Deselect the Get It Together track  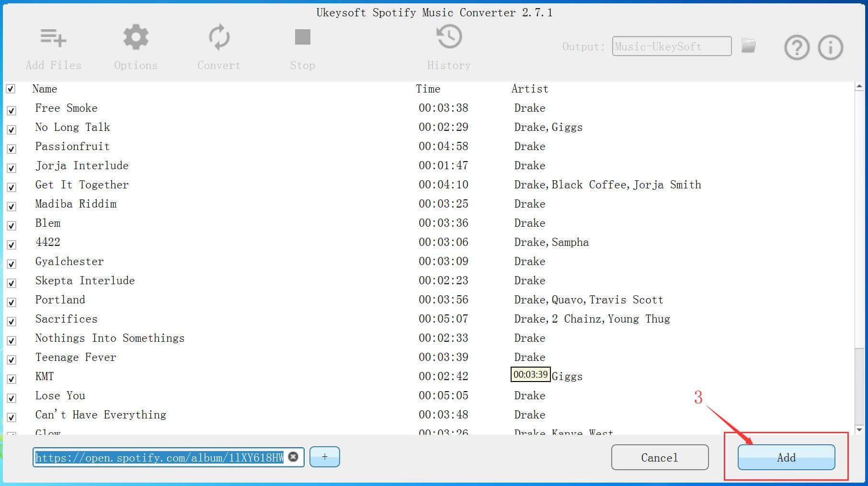point(11,187)
